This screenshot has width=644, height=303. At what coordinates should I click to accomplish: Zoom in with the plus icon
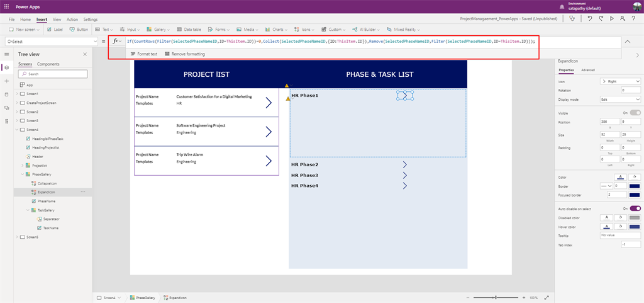click(x=524, y=298)
